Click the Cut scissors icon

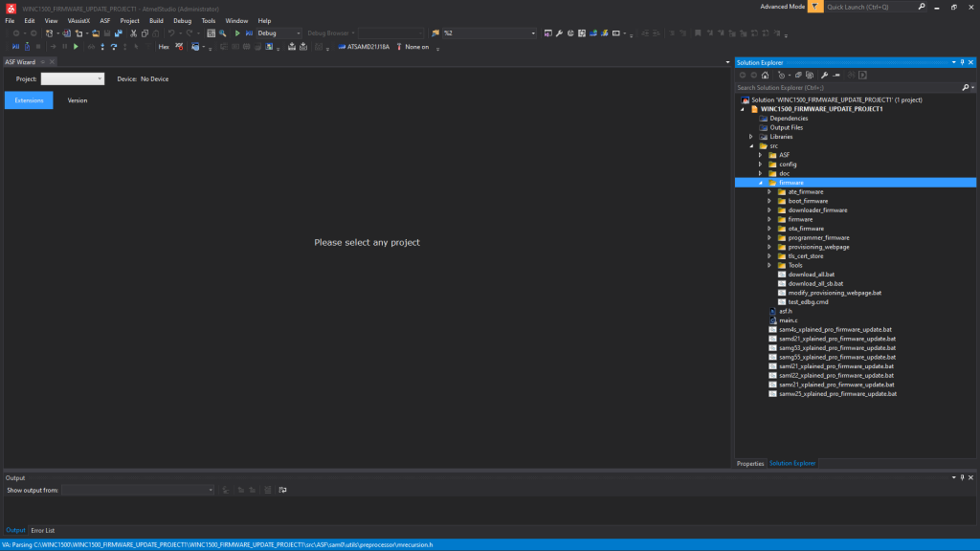pyautogui.click(x=133, y=33)
